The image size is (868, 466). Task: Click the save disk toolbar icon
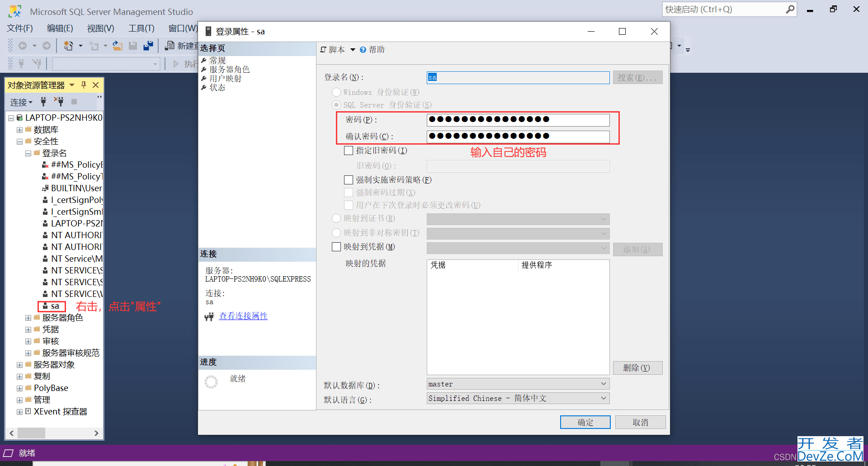coord(133,46)
